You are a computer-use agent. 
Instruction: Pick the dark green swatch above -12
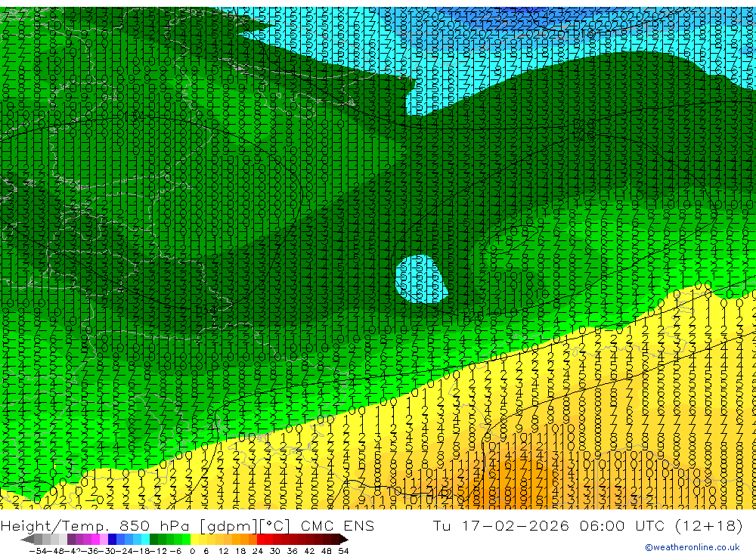tap(153, 539)
